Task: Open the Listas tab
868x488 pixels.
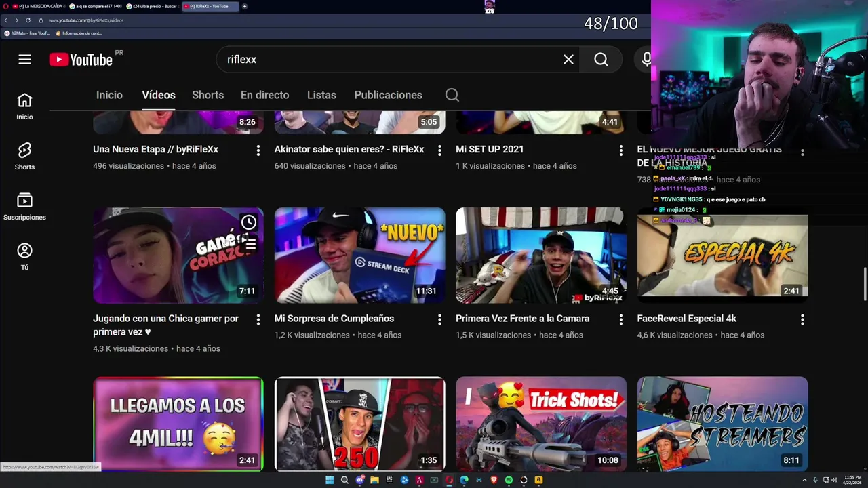Action: (321, 95)
